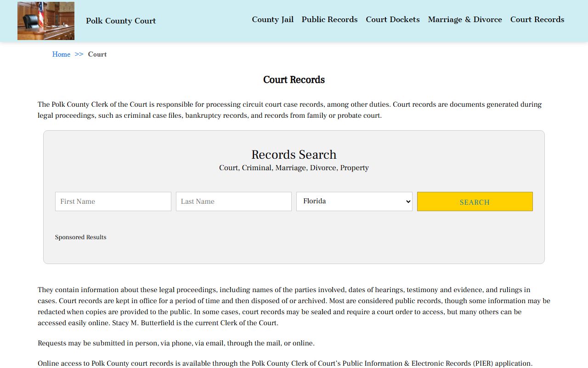Follow the Home breadcrumb link
Screen dimensions: 588x368
point(61,54)
